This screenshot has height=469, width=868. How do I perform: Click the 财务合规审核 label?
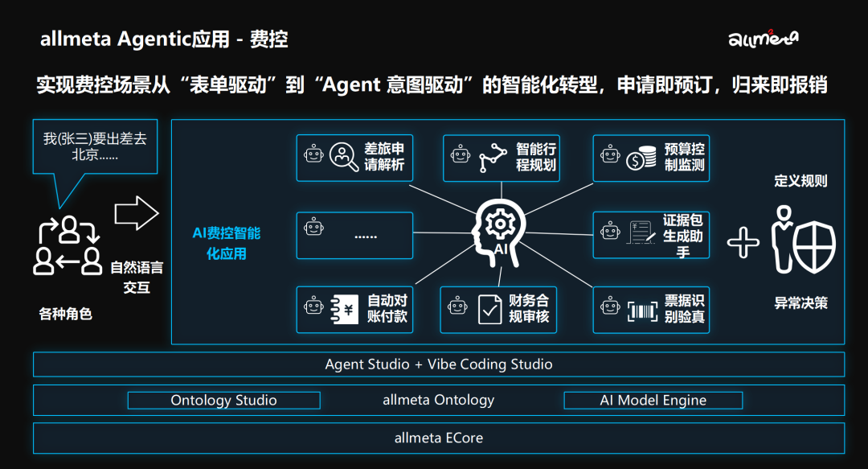529,309
